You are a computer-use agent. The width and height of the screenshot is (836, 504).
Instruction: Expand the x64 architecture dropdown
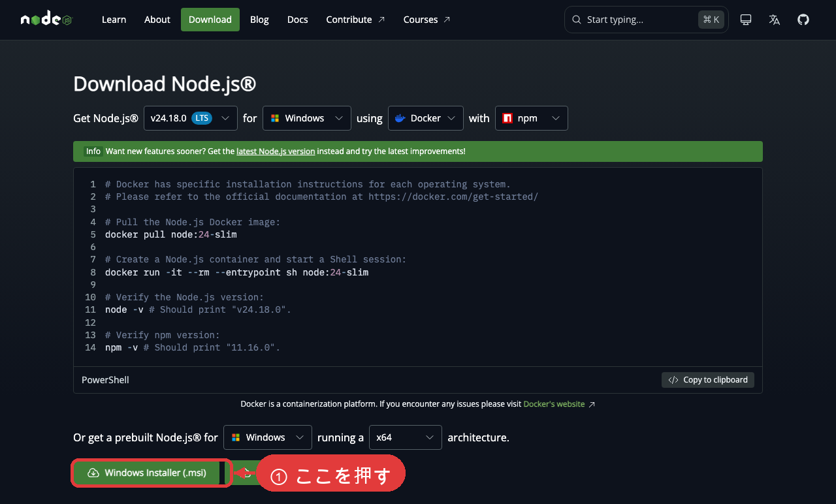point(406,437)
